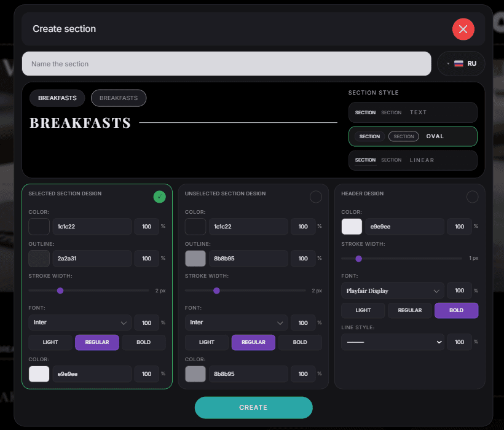Click the SELECTED SECTION DESIGN title
The width and height of the screenshot is (504, 430).
pos(65,193)
